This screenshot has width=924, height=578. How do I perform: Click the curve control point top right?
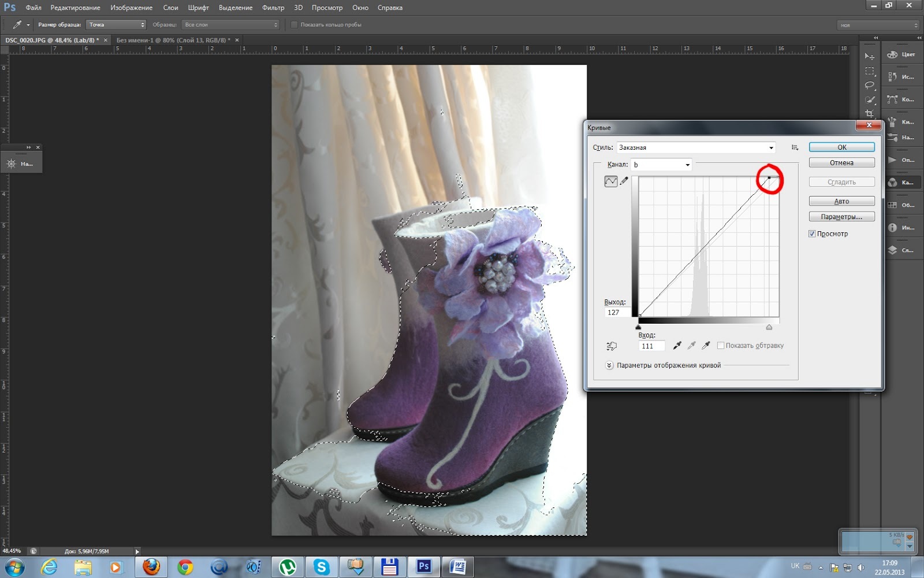point(769,177)
